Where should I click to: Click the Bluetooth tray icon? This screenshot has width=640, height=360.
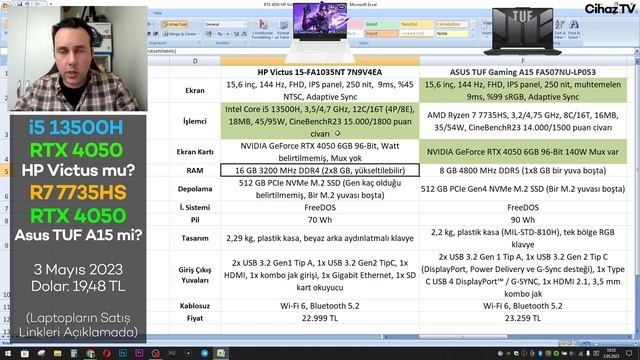click(x=540, y=353)
